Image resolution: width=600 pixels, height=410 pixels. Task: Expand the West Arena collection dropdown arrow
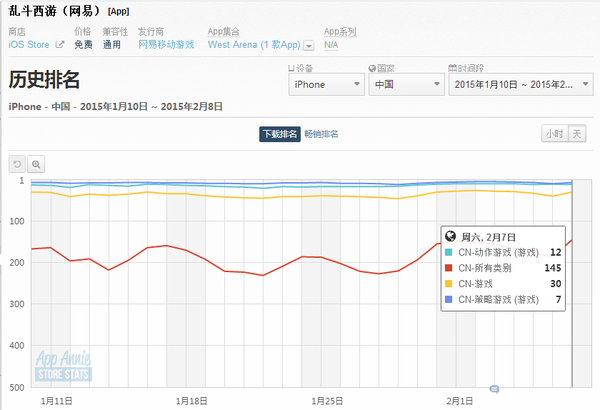tap(308, 46)
